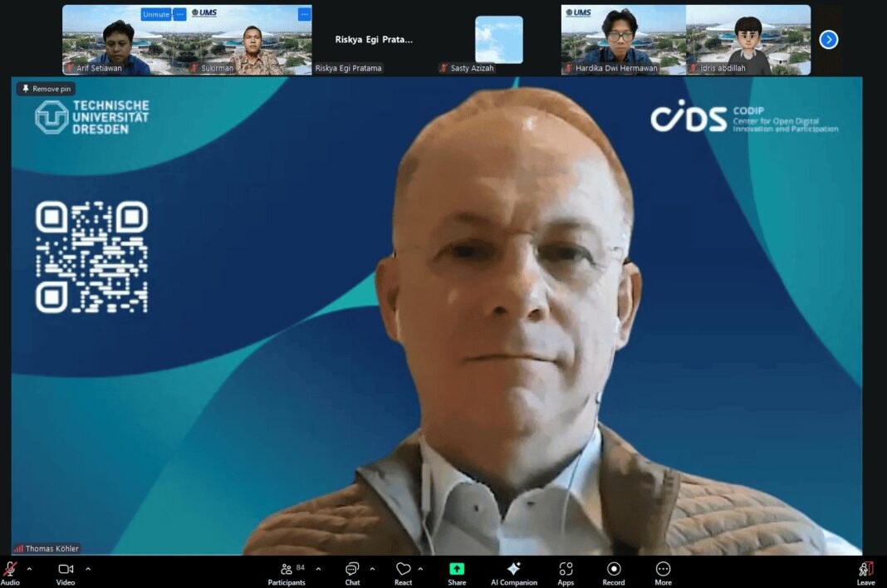
Task: Open the three-dot menu on Sukirman's tile
Action: (304, 14)
